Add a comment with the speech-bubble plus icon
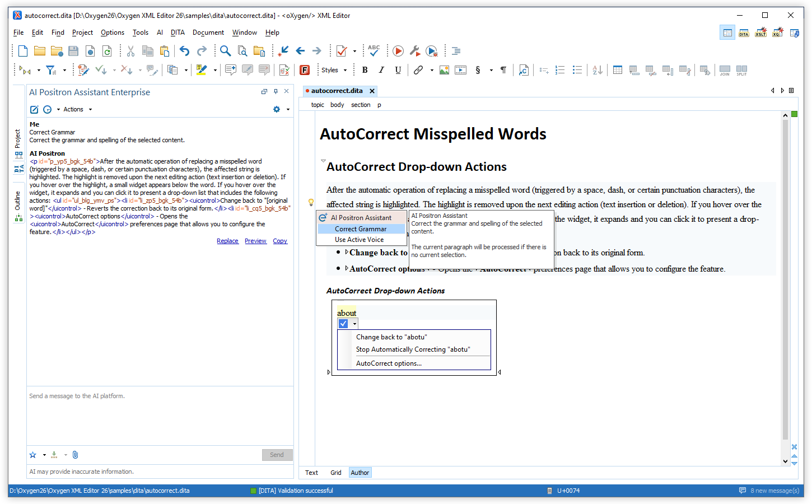Viewport: 812px width, 504px height. tap(230, 70)
